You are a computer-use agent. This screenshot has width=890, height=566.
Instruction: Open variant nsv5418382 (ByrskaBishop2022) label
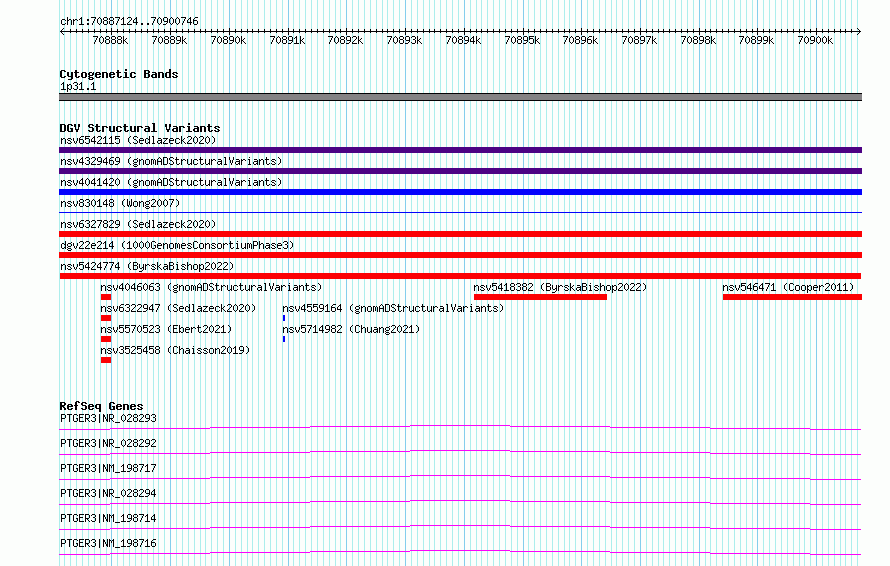point(560,287)
